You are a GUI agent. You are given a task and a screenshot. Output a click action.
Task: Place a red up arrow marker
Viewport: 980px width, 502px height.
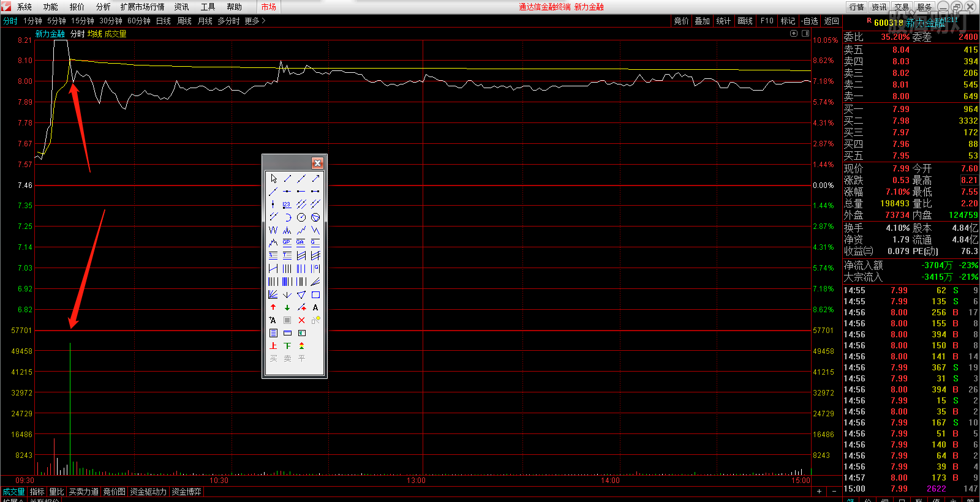coord(273,307)
